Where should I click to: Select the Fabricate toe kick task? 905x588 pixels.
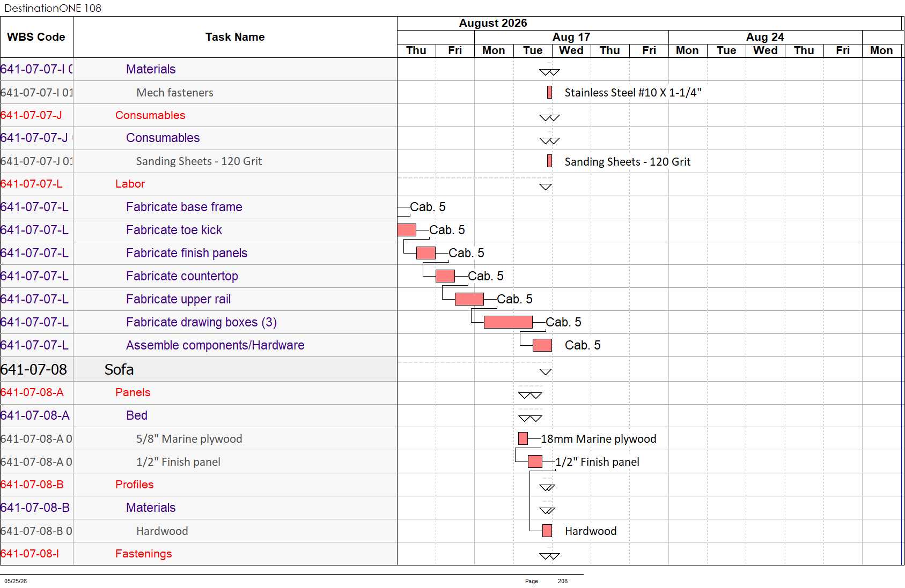pyautogui.click(x=174, y=230)
